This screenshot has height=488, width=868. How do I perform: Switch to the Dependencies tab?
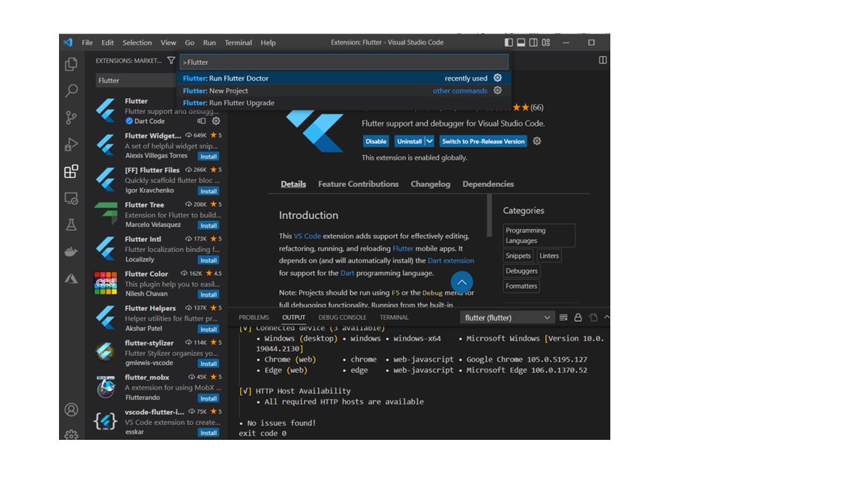click(x=488, y=184)
